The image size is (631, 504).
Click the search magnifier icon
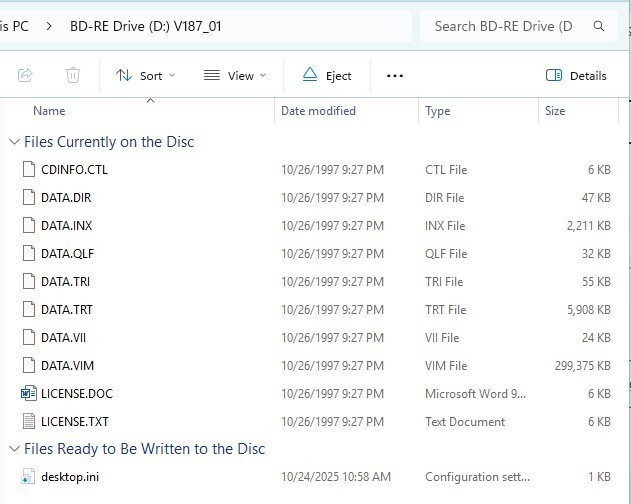[598, 26]
